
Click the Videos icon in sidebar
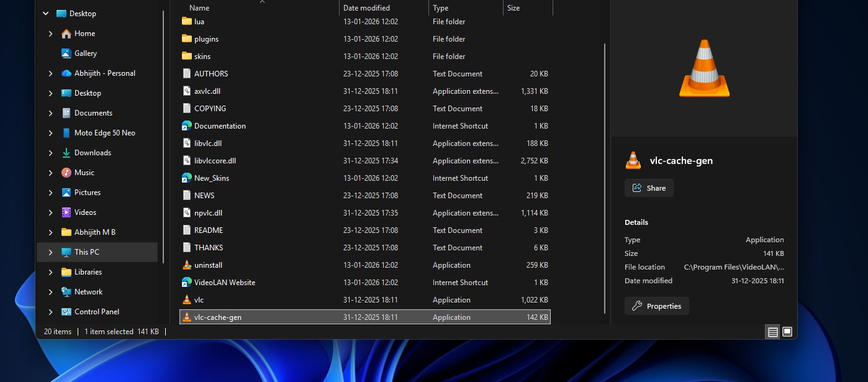pos(66,212)
